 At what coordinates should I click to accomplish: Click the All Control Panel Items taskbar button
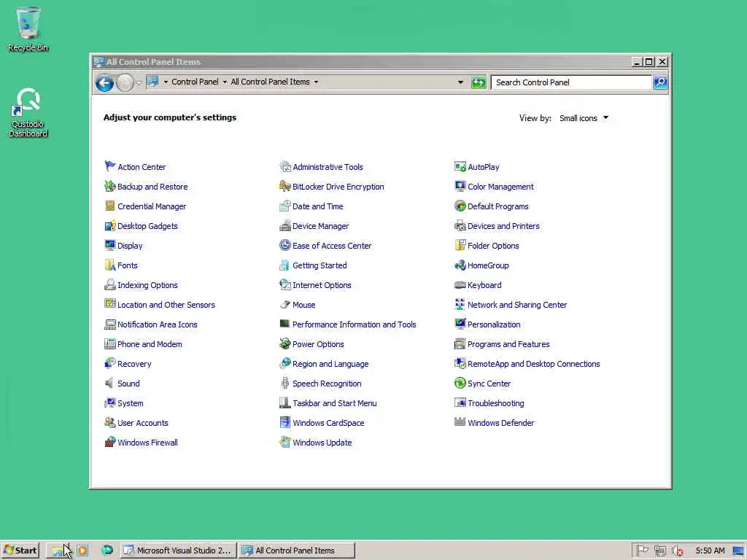pos(297,550)
